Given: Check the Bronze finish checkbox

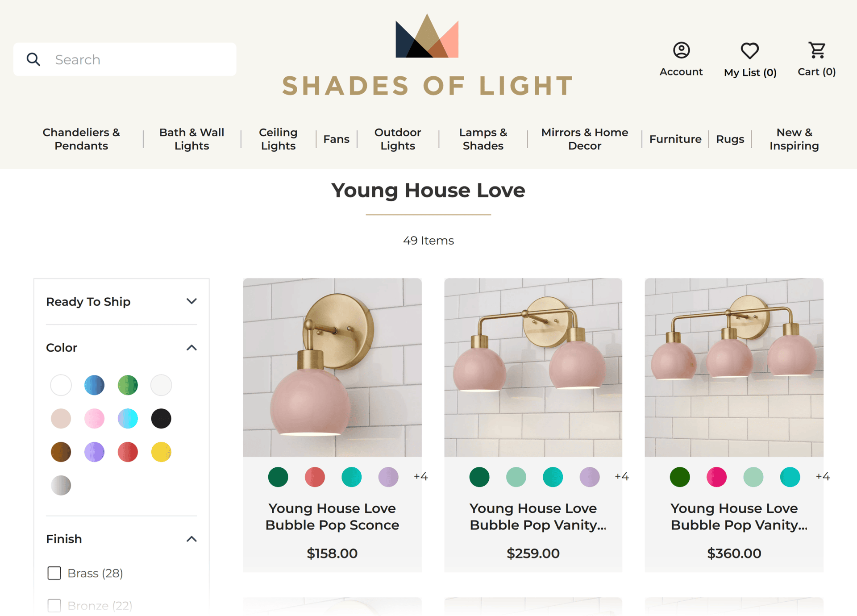Looking at the screenshot, I should tap(54, 606).
